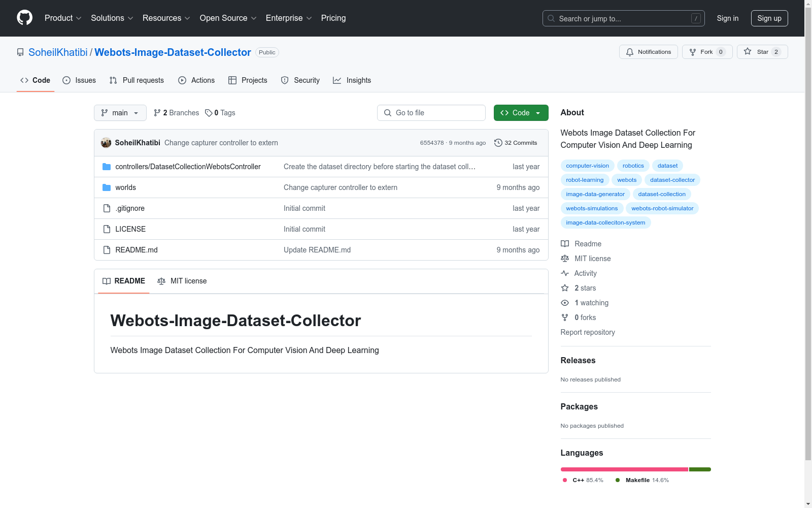
Task: Open the Security tab
Action: coord(300,80)
